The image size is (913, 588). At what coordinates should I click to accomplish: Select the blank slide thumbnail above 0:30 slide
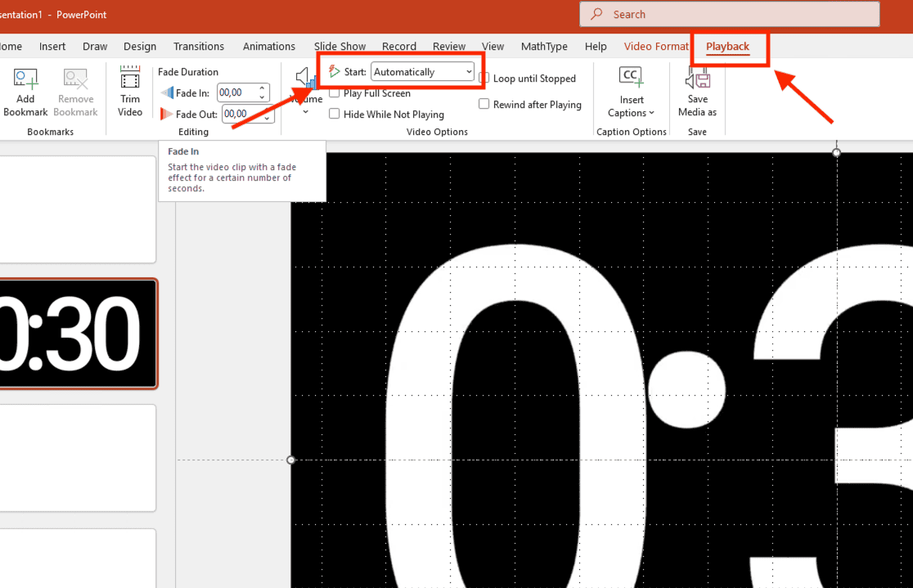tap(78, 209)
